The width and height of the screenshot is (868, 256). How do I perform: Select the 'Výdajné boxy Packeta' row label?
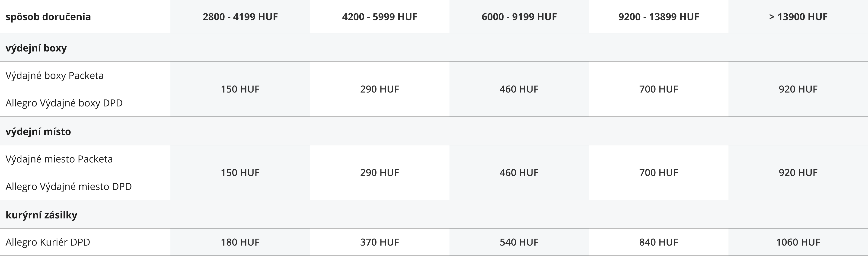point(54,75)
